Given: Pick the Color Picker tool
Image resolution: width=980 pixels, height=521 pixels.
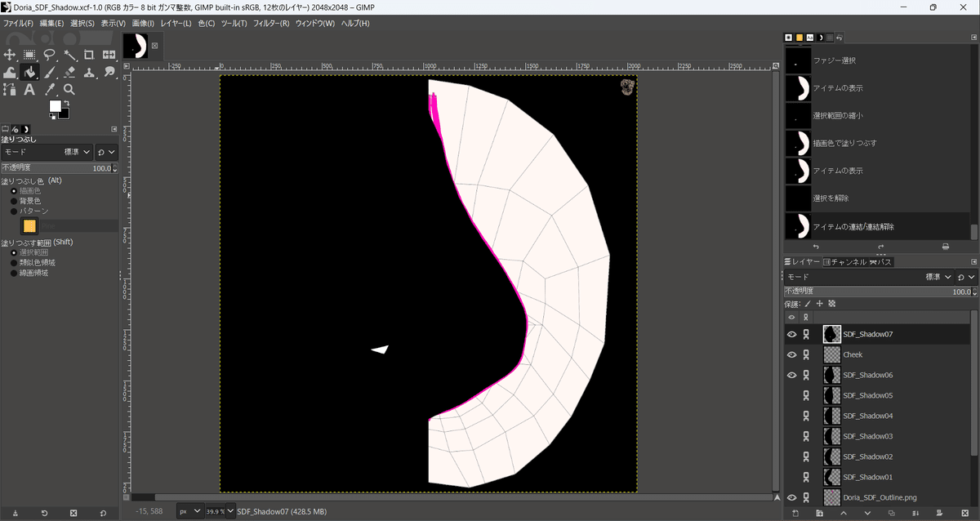Looking at the screenshot, I should pyautogui.click(x=49, y=90).
